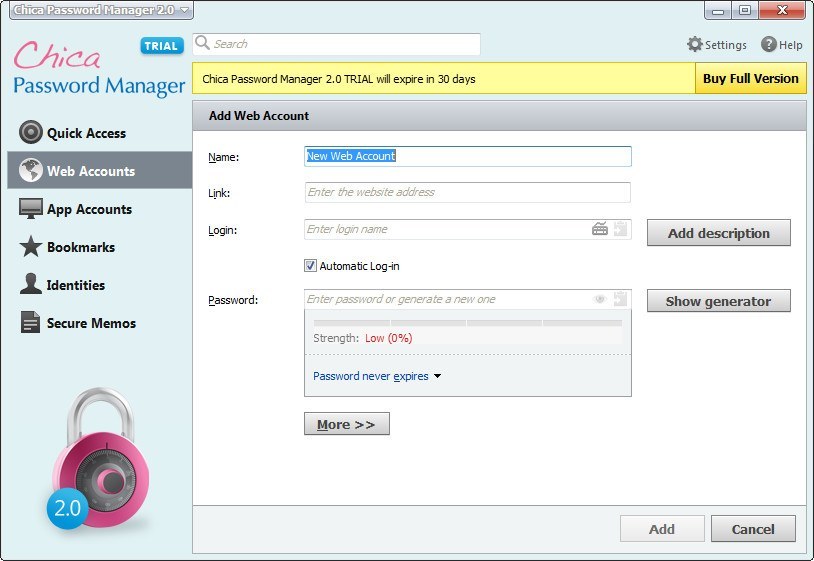
Task: Click the Buy Full Version button
Action: click(x=750, y=78)
